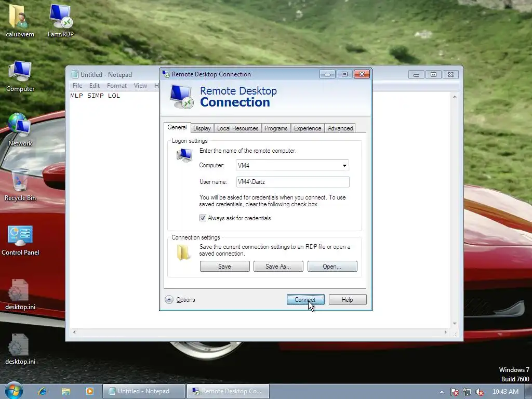Click Notepad vertical scrollbar up arrow
Image resolution: width=532 pixels, height=399 pixels.
tap(455, 97)
